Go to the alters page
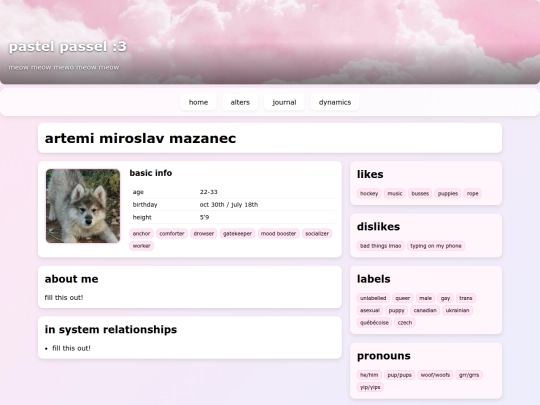Screen dimensions: 540x405 point(240,102)
